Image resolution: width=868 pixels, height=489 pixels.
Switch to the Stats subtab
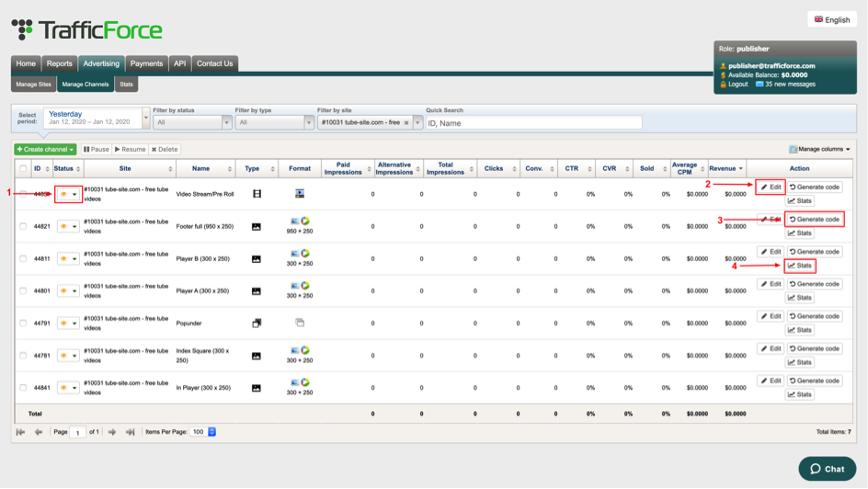[126, 85]
